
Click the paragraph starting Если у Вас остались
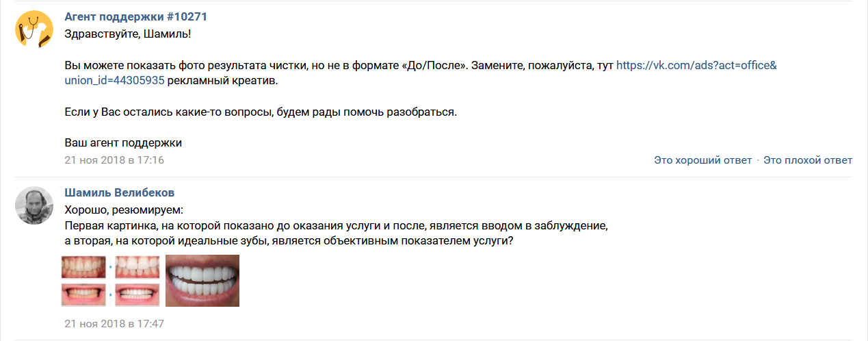coord(260,112)
